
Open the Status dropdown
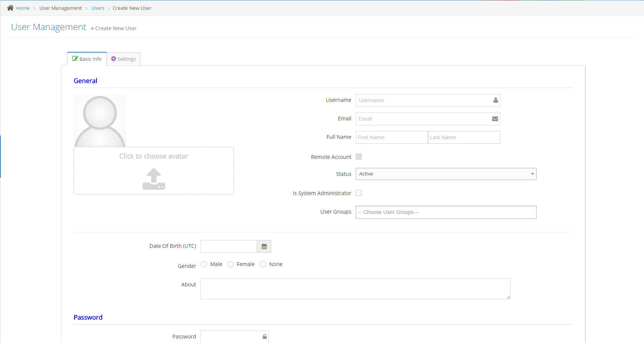click(446, 174)
